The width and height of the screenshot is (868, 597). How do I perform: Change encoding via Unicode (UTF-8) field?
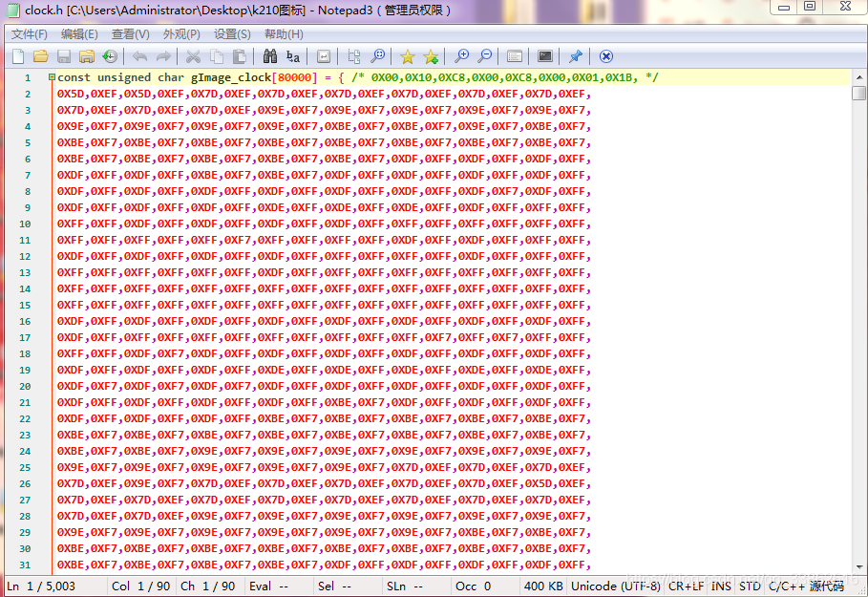tap(616, 586)
